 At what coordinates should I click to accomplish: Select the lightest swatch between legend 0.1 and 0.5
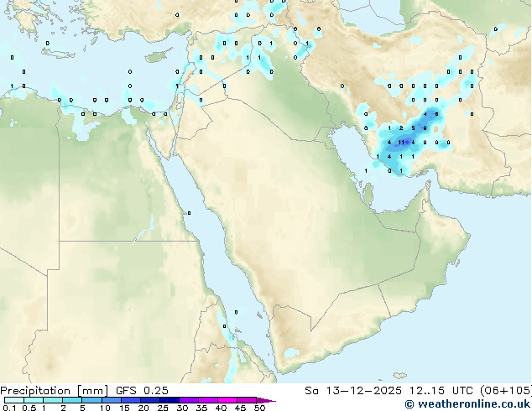(14, 400)
